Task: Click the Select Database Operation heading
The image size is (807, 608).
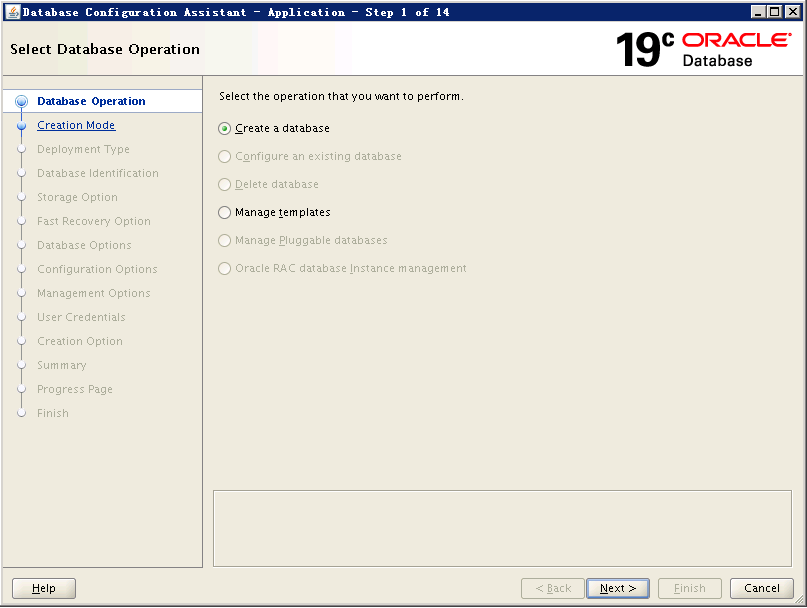Action: (x=105, y=49)
